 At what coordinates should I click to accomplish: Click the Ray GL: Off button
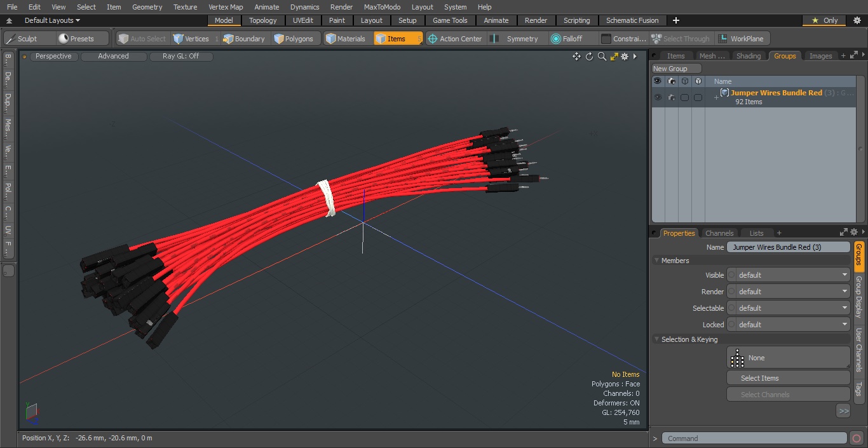click(181, 57)
